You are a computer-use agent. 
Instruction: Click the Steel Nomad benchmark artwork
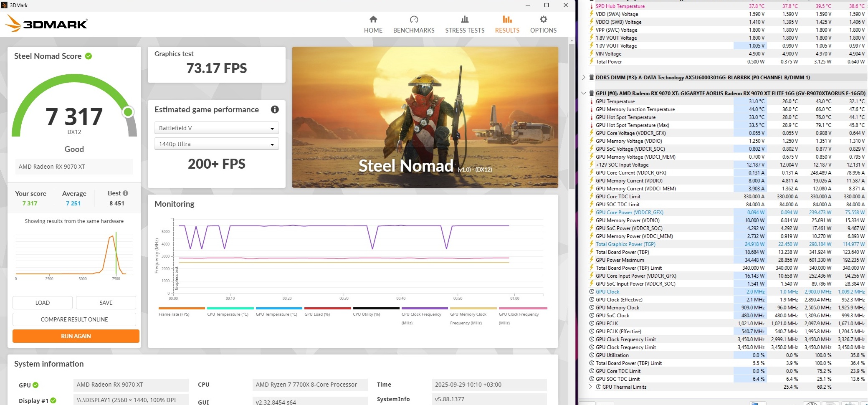click(x=425, y=117)
